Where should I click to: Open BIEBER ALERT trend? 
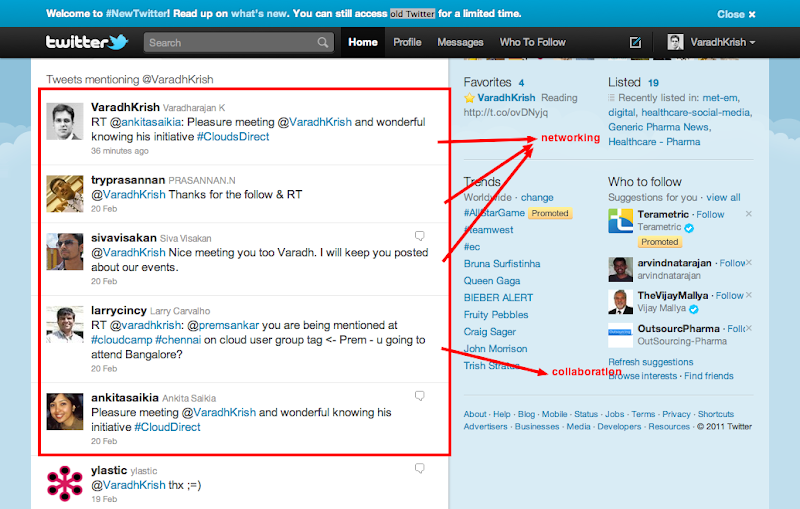pyautogui.click(x=498, y=297)
